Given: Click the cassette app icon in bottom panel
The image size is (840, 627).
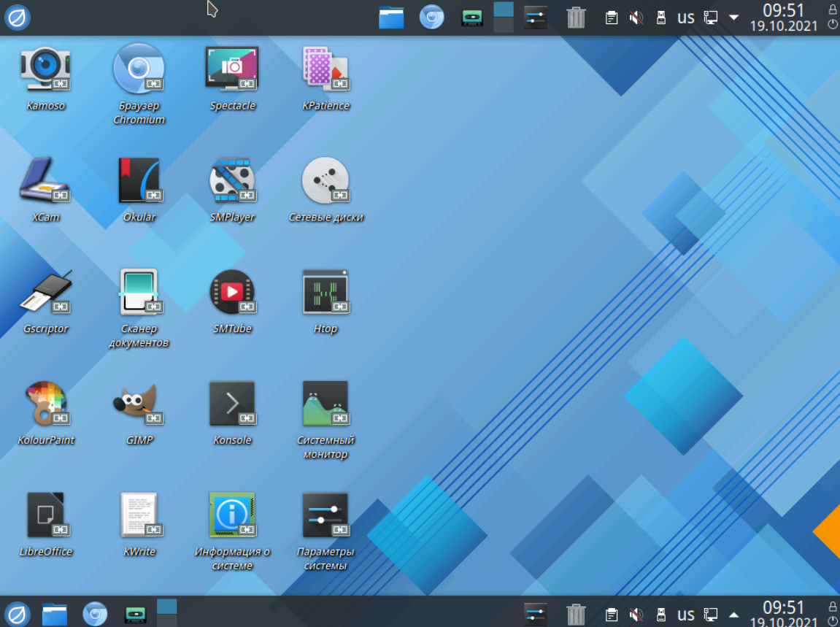Looking at the screenshot, I should pyautogui.click(x=136, y=614).
